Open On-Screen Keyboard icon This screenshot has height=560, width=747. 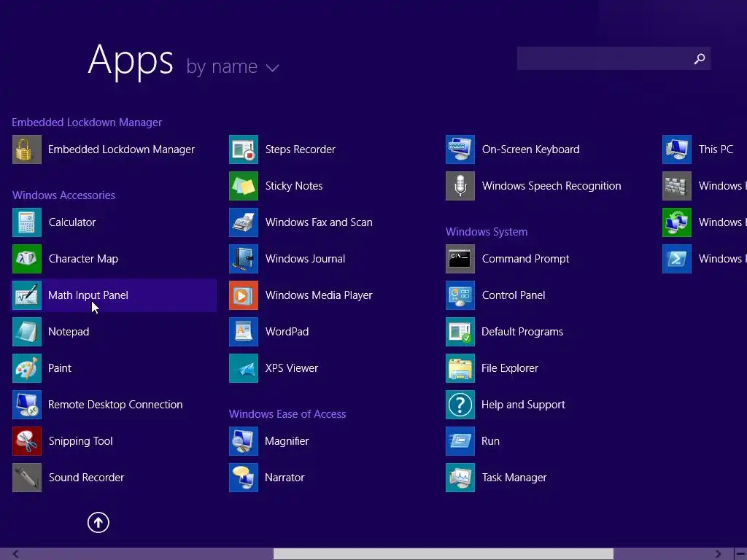click(x=460, y=149)
